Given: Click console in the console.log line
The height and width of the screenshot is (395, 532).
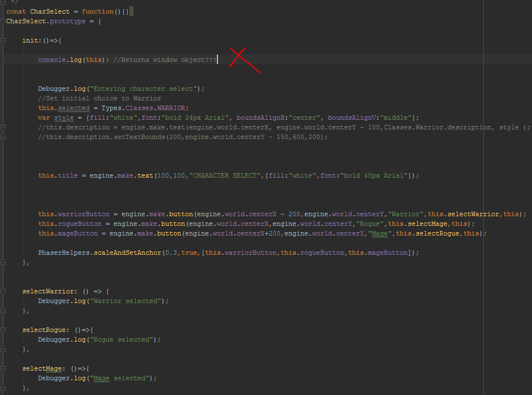Looking at the screenshot, I should (52, 60).
